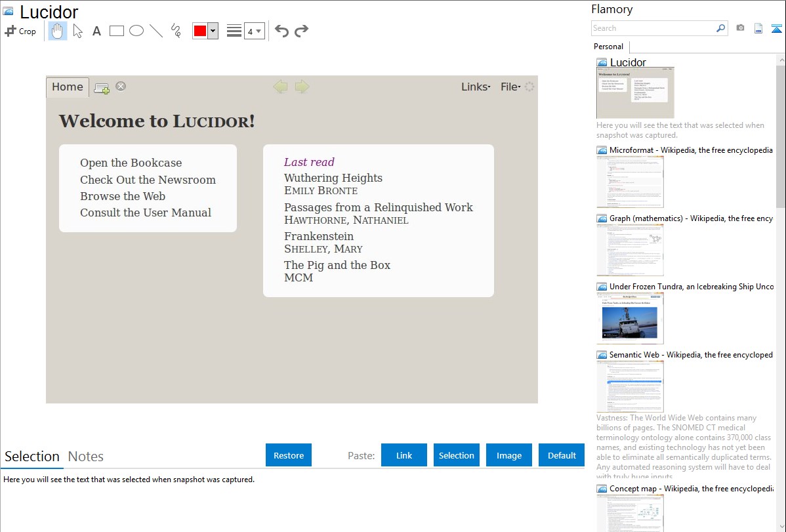This screenshot has height=532, width=786.
Task: Switch to the Notes tab
Action: click(86, 457)
